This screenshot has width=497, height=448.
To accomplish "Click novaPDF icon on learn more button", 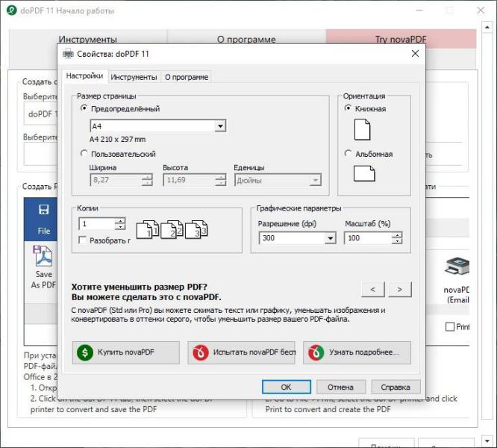I will coord(316,352).
